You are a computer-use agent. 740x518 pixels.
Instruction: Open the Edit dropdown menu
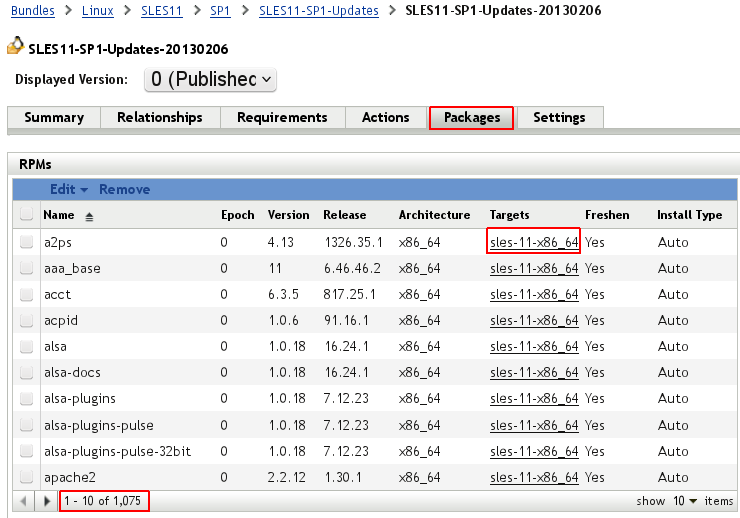(69, 189)
